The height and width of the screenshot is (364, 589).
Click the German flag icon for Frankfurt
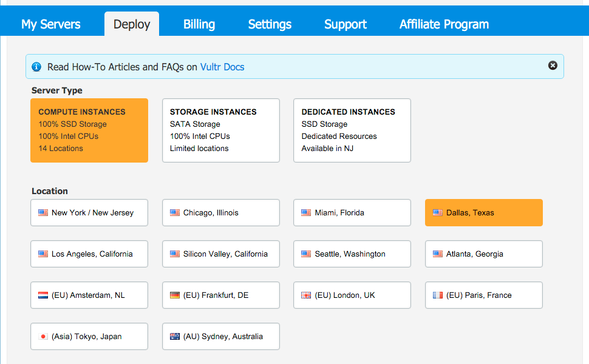click(x=175, y=295)
